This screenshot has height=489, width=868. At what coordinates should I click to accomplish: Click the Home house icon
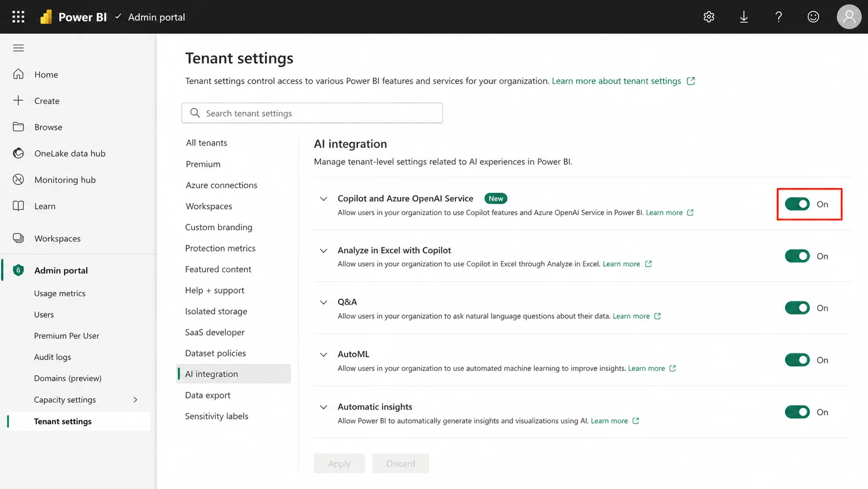[18, 74]
